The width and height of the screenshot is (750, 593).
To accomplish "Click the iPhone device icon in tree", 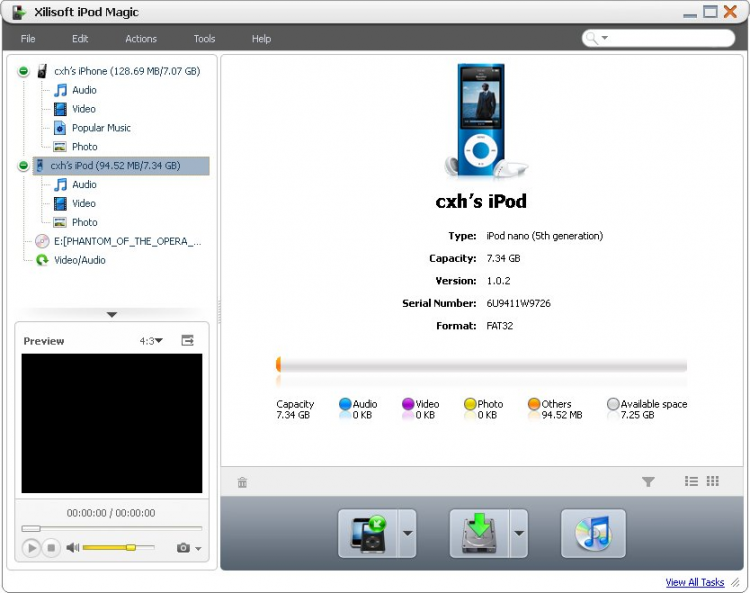I will pos(42,71).
